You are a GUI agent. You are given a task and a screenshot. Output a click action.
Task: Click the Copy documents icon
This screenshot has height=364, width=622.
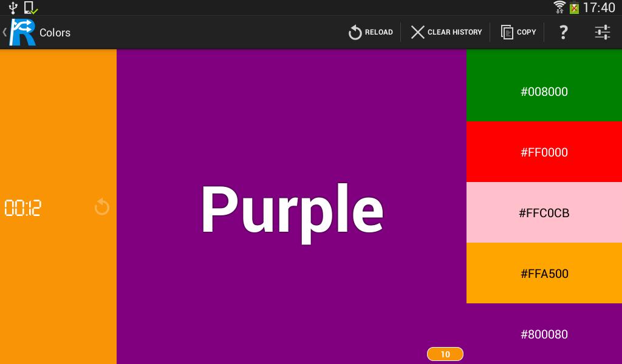[507, 32]
